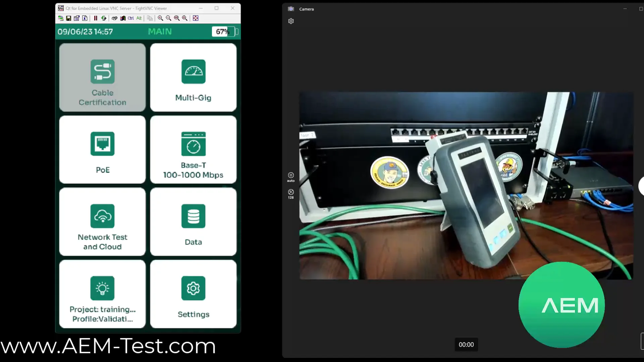Screen dimensions: 644x362
Task: Open the Settings tile on tester screen
Action: [193, 294]
